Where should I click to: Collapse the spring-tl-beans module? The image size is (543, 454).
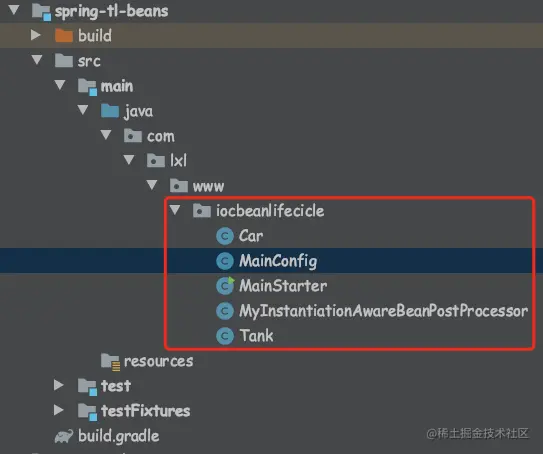pos(14,10)
